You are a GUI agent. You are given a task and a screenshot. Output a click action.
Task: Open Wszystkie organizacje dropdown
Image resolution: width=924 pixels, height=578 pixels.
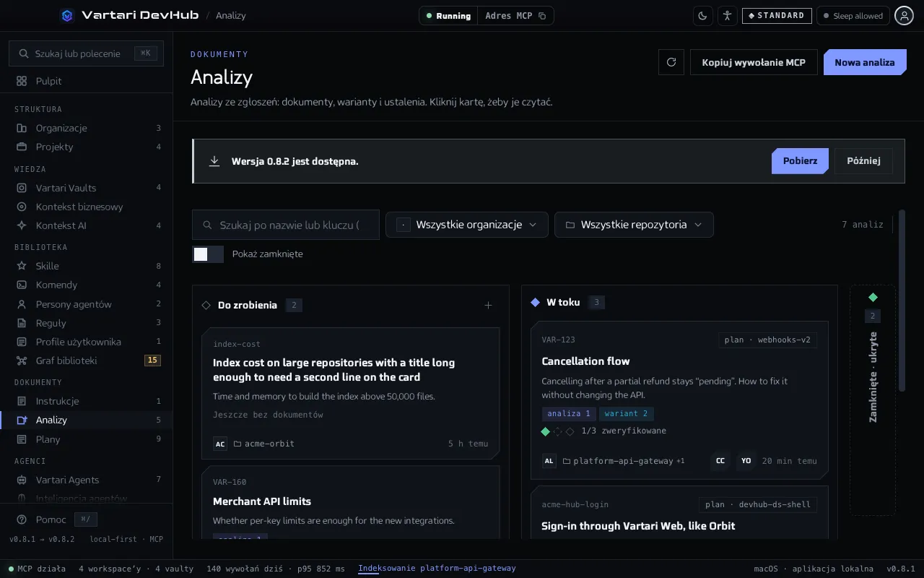[x=467, y=225]
